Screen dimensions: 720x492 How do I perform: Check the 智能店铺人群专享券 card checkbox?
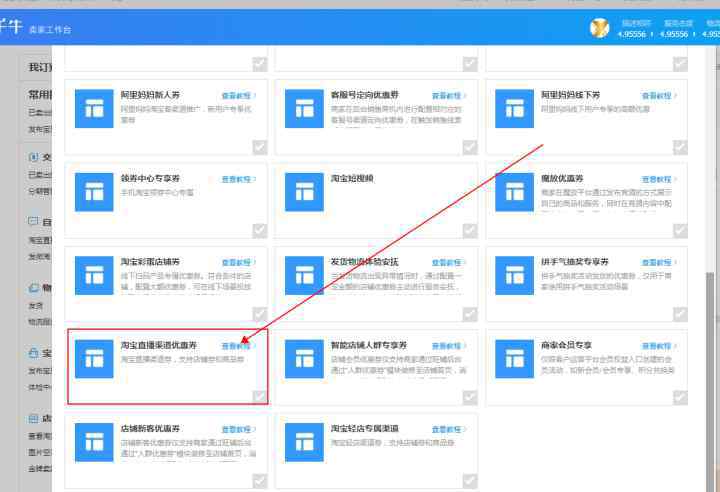point(470,398)
